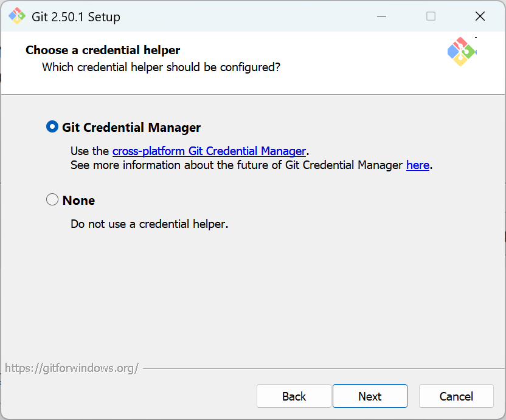This screenshot has height=420, width=506.
Task: Close the Git 2.50.1 Setup window
Action: click(480, 16)
